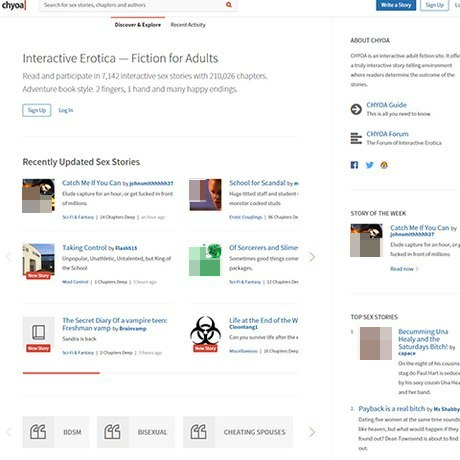
Task: Open the Facebook page icon
Action: (354, 165)
